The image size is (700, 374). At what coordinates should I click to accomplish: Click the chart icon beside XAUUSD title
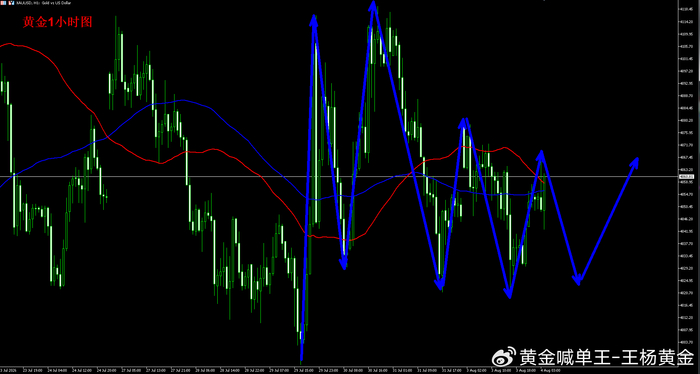click(11, 3)
